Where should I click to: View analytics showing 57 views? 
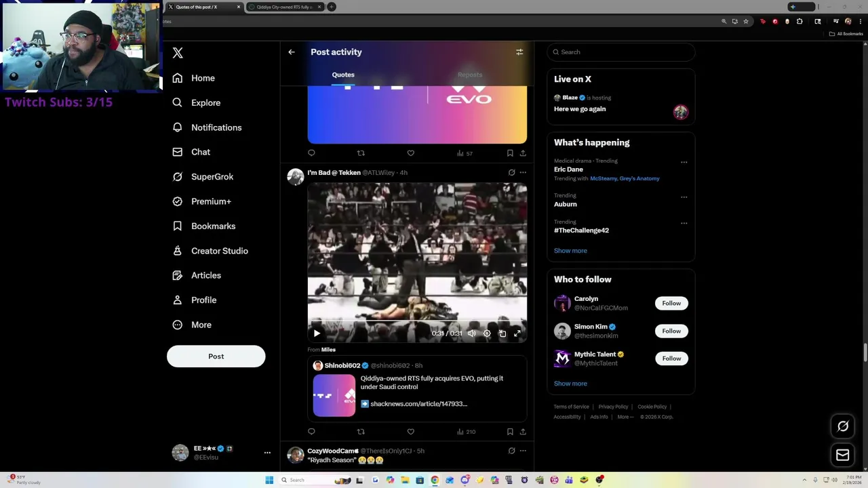pyautogui.click(x=465, y=153)
